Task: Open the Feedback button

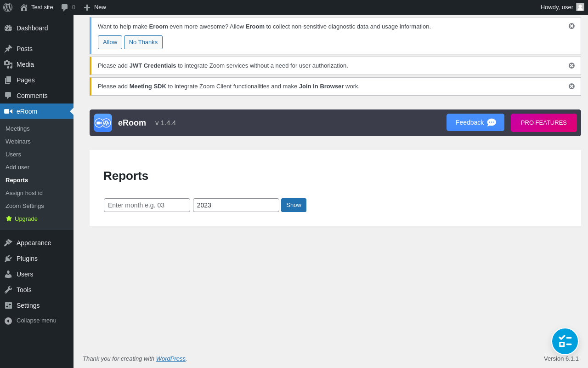Action: [475, 122]
